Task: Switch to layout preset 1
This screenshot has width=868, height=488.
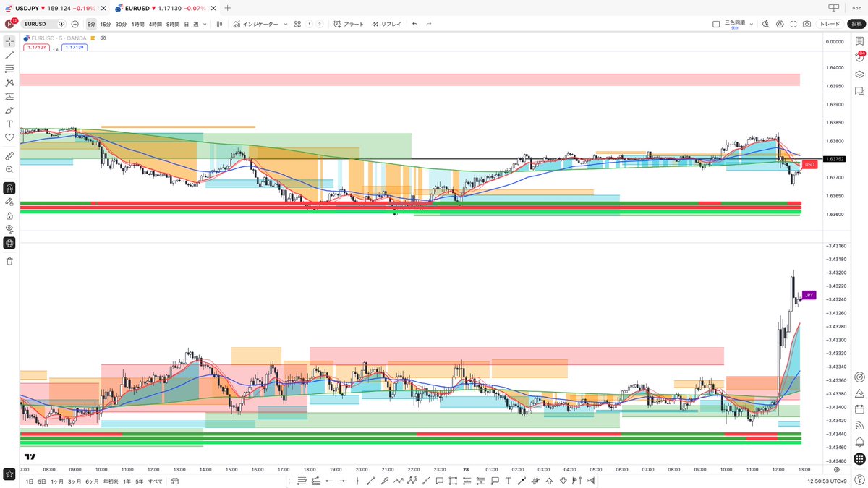Action: [309, 24]
